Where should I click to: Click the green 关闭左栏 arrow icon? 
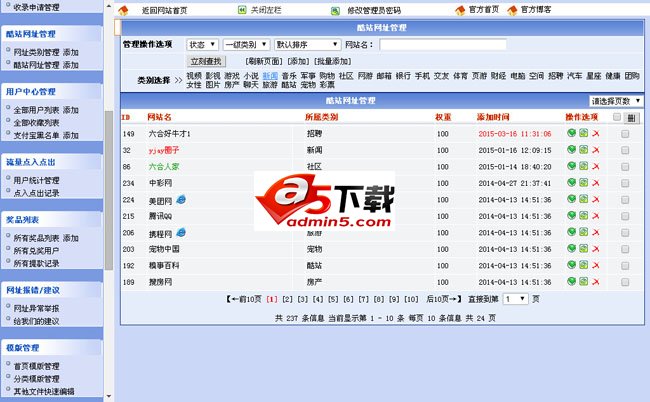coord(242,10)
